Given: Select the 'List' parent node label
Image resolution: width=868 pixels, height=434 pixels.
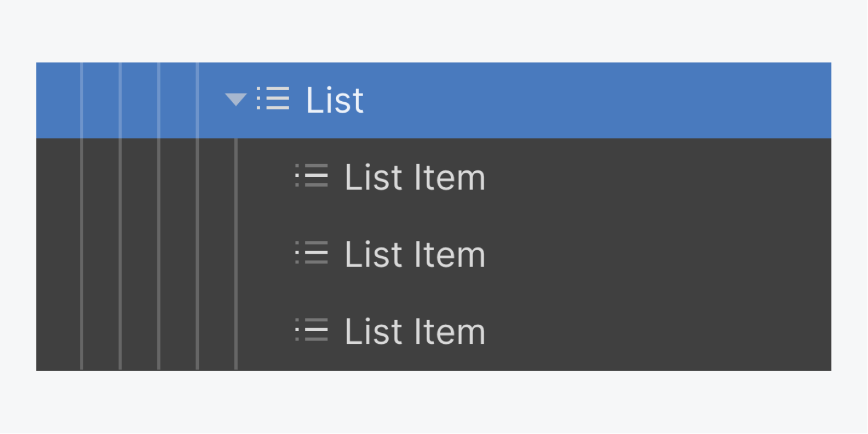Looking at the screenshot, I should (335, 99).
